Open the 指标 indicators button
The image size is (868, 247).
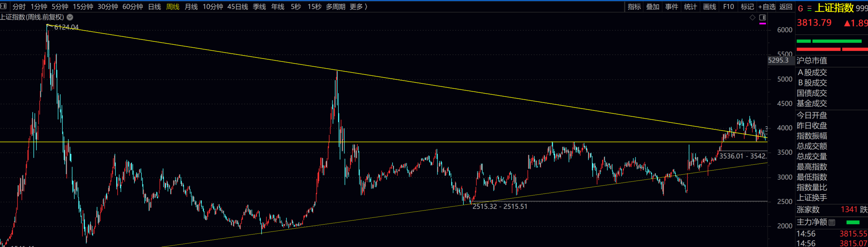click(634, 6)
